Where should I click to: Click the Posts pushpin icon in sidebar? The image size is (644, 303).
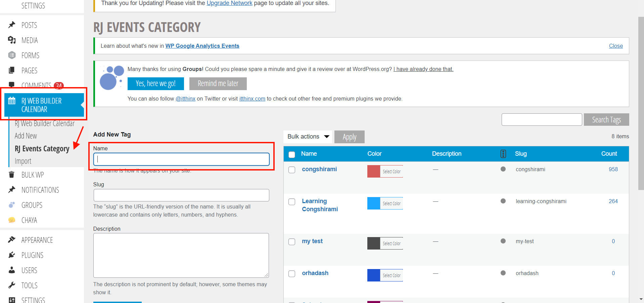coord(12,25)
